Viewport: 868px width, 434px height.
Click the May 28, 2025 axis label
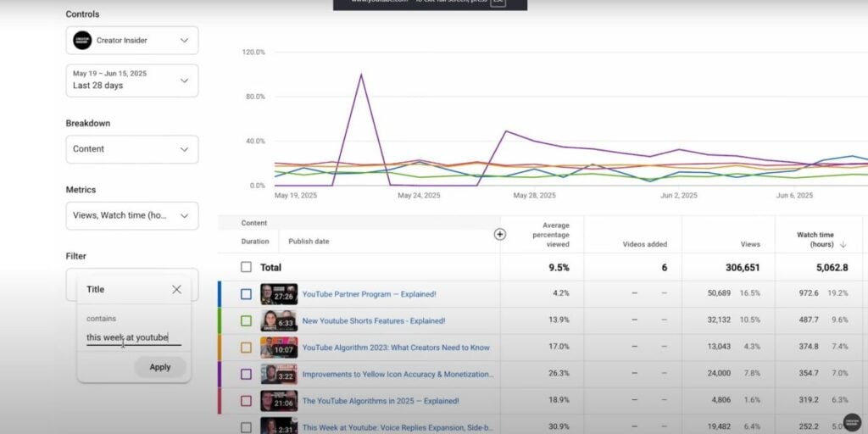coord(534,196)
